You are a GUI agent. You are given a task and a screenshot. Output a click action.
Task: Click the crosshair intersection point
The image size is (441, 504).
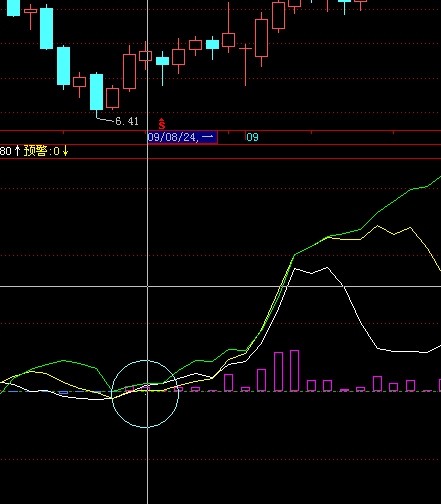coord(147,286)
